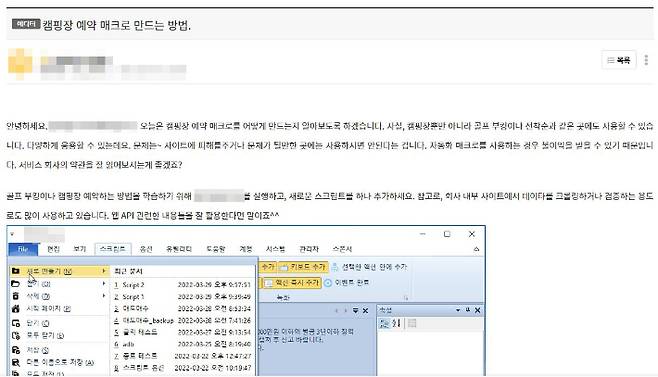Switch to the 편집 ribbon tab
The image size is (658, 377).
[x=53, y=249]
